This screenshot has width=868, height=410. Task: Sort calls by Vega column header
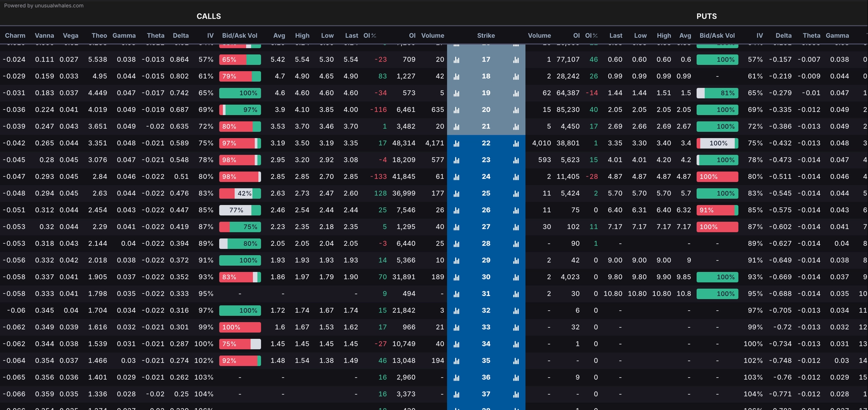(71, 36)
